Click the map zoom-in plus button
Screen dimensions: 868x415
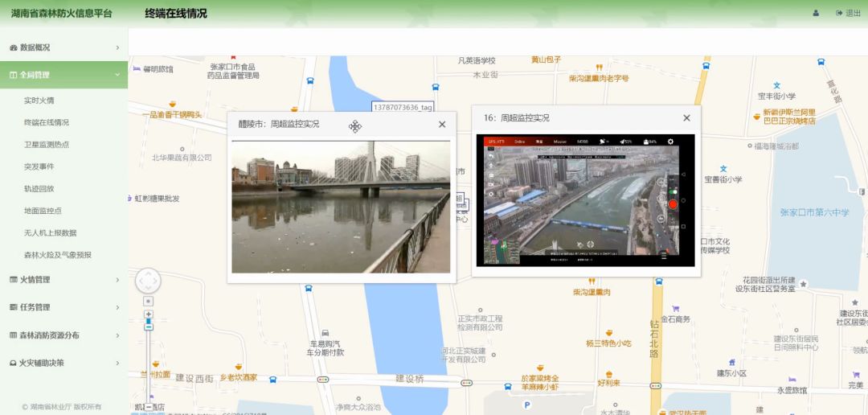click(149, 314)
